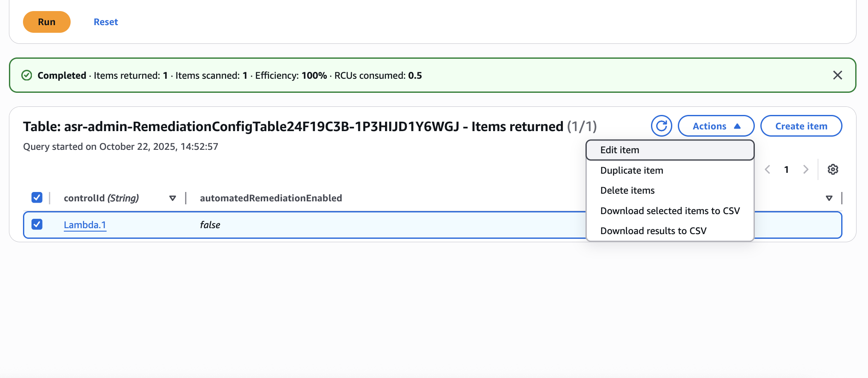Screen dimensions: 868x378
Task: Click the next page chevron arrow
Action: [x=806, y=169]
